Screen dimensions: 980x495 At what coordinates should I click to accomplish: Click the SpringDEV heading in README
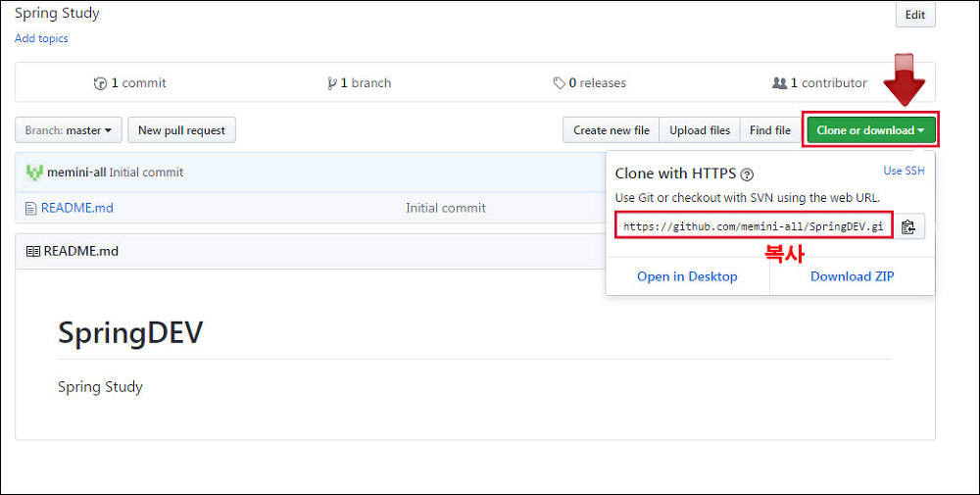(x=130, y=332)
